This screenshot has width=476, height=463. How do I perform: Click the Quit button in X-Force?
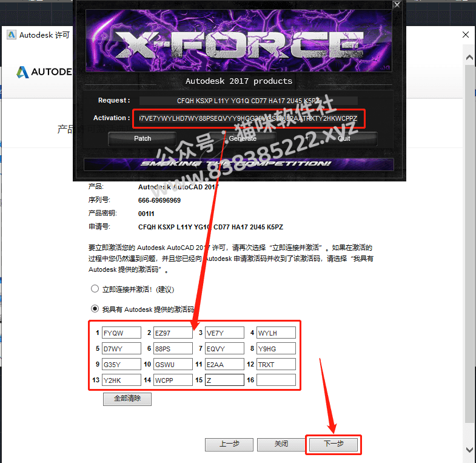point(344,138)
